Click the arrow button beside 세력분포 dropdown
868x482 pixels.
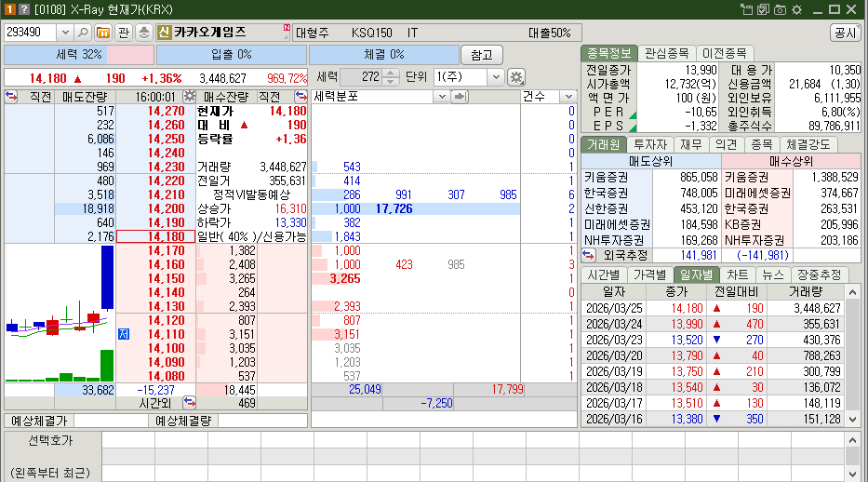coord(460,97)
